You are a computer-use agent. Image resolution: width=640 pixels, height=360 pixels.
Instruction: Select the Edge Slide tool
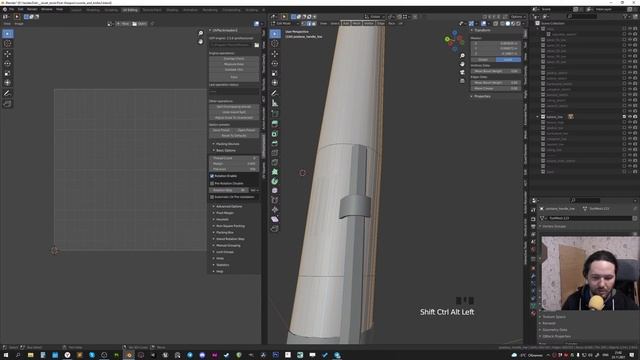[275, 200]
